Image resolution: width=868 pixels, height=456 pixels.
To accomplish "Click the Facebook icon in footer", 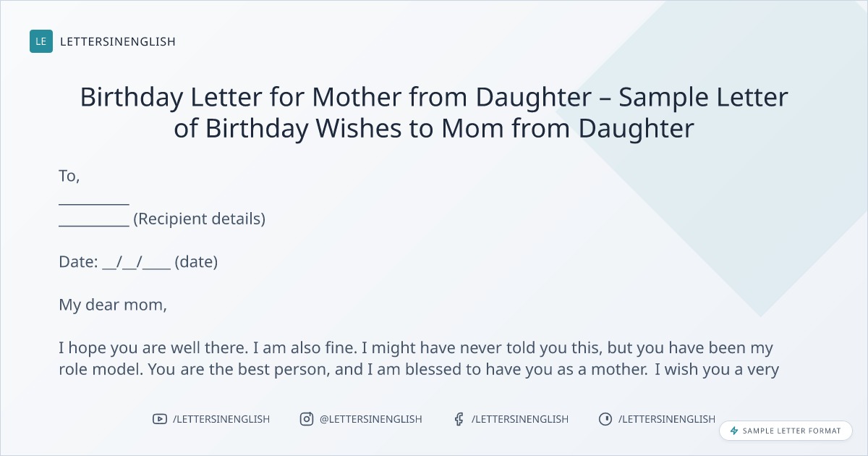I will (x=458, y=419).
